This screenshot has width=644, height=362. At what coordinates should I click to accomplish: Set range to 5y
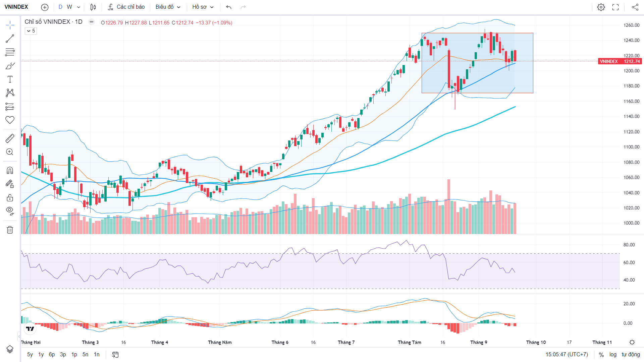(30, 355)
